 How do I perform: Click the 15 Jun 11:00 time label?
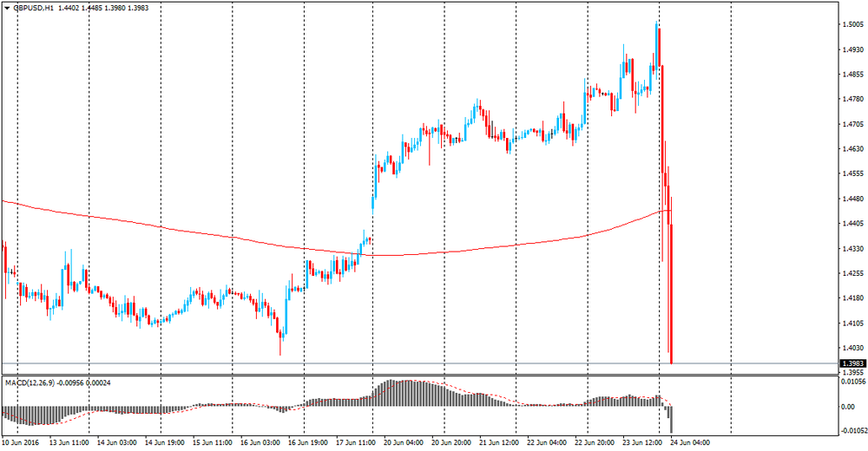pyautogui.click(x=213, y=441)
